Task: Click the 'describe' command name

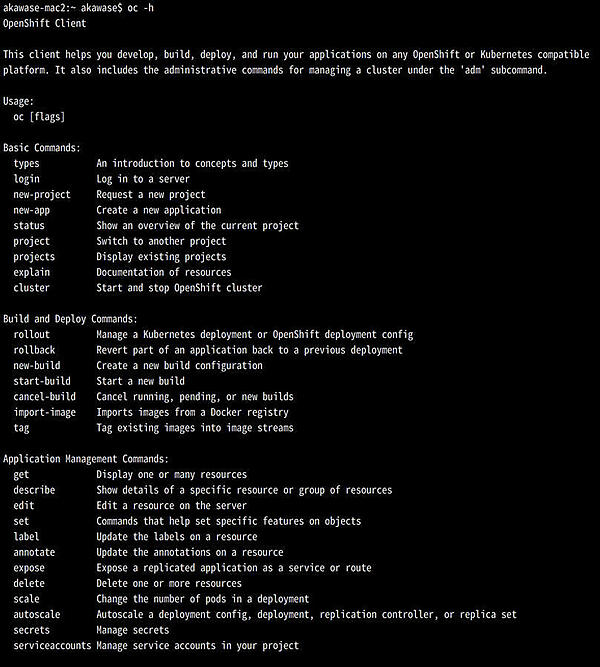Action: (x=35, y=490)
